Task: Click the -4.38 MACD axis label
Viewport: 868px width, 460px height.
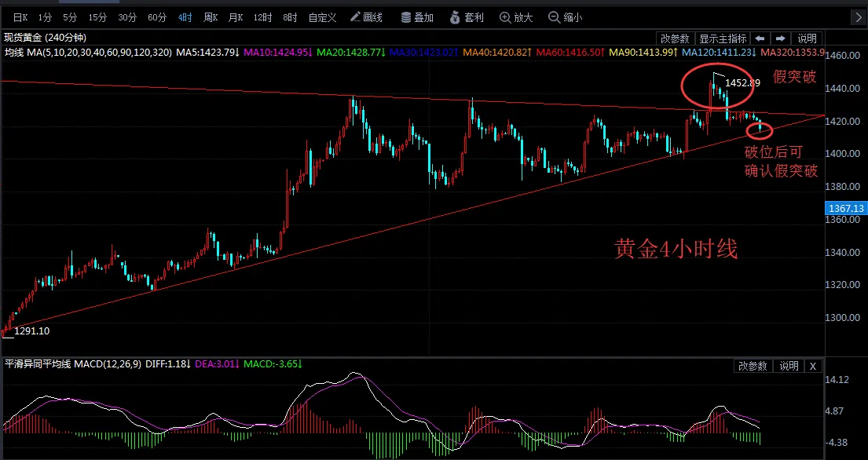Action: pos(837,443)
